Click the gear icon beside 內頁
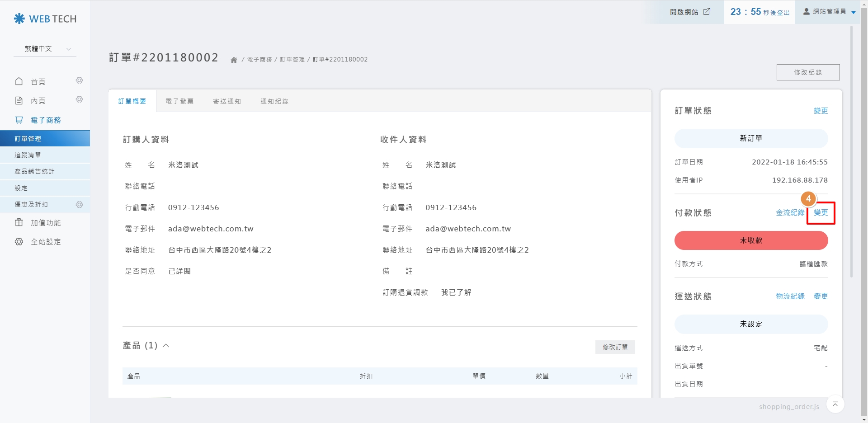Viewport: 868px width, 423px height. click(x=79, y=99)
